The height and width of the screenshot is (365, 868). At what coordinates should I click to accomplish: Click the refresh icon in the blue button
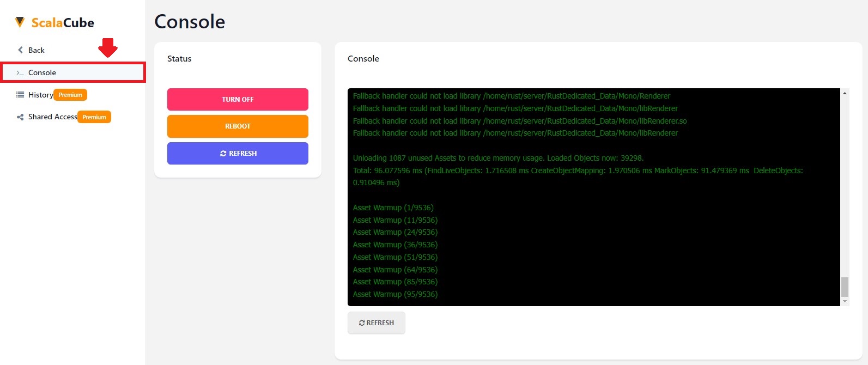click(x=223, y=154)
